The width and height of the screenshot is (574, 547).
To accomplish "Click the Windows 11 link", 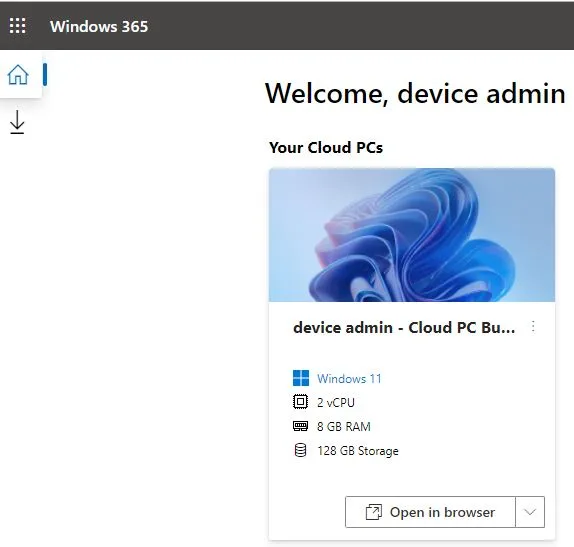I will (349, 379).
